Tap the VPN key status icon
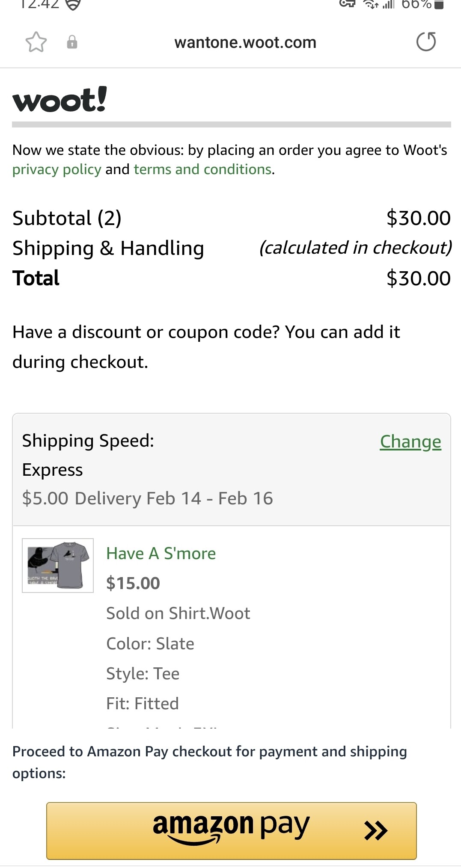This screenshot has height=868, width=461. pyautogui.click(x=347, y=4)
